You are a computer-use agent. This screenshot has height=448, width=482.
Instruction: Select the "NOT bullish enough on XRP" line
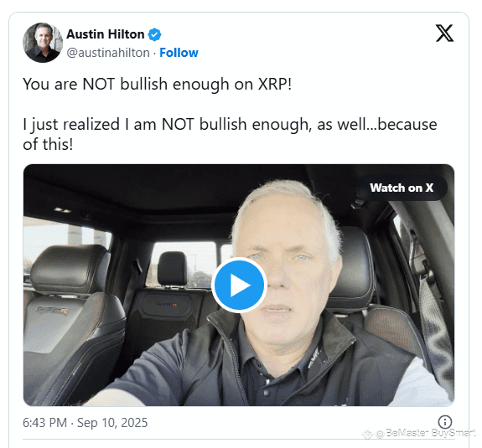coord(157,84)
